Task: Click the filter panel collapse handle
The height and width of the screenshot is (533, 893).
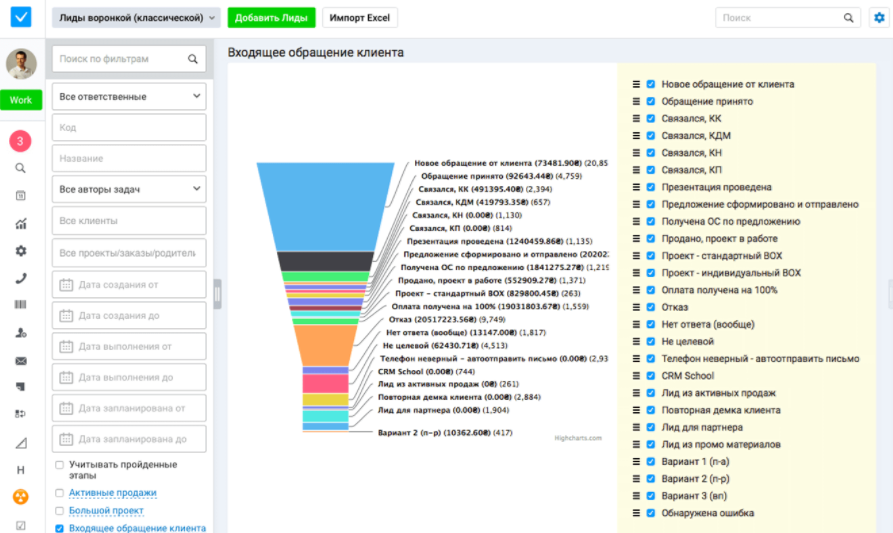Action: click(x=217, y=294)
